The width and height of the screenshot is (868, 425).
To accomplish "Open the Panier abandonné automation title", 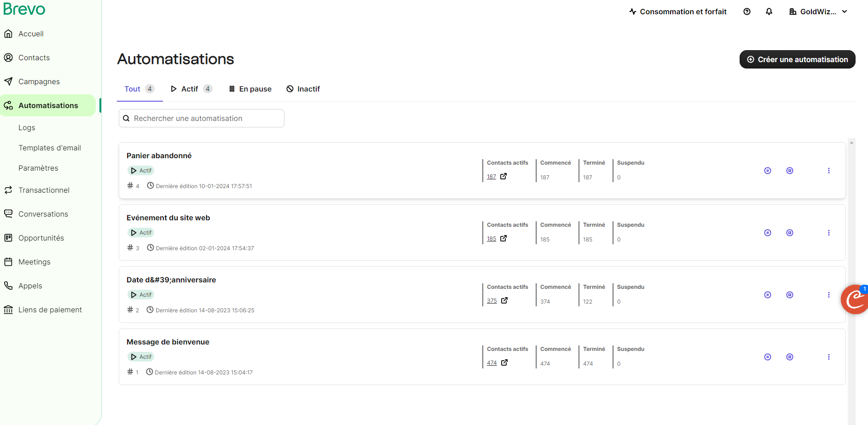I will pos(159,155).
